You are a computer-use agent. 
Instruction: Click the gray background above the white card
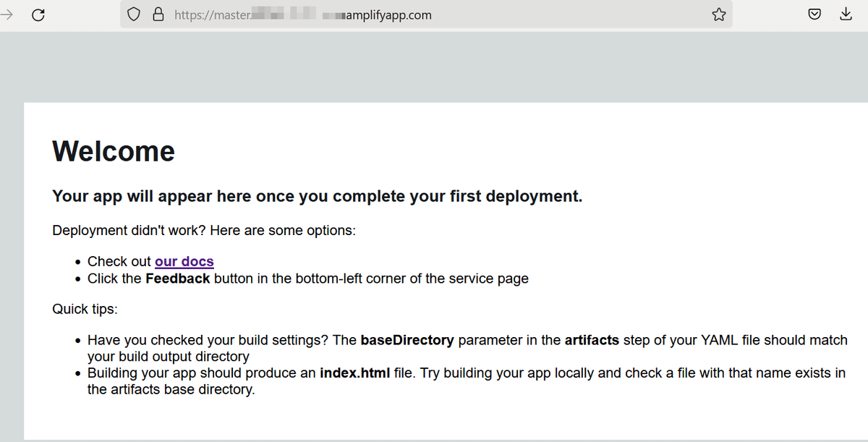tap(434, 67)
